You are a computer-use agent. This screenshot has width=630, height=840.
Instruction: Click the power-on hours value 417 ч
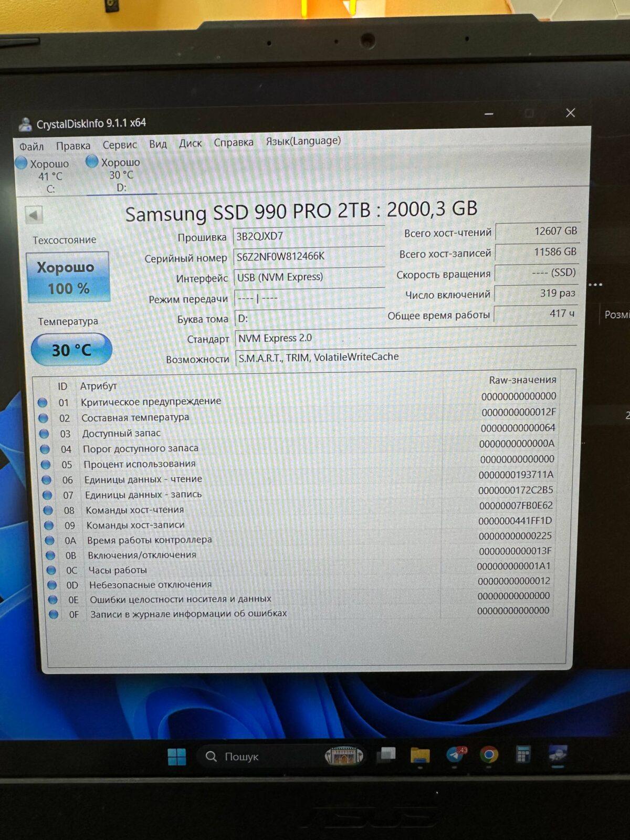click(536, 314)
